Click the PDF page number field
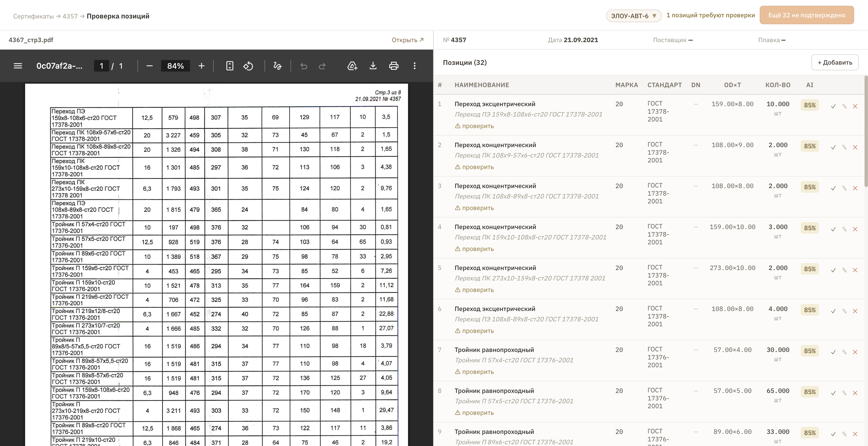Image resolution: width=868 pixels, height=446 pixels. click(x=101, y=66)
